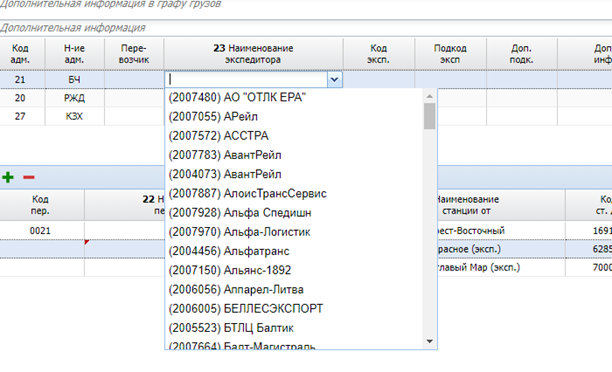This screenshot has height=372, width=612.
Task: Pick (2007970) Альфа-Логистик option
Action: point(294,232)
